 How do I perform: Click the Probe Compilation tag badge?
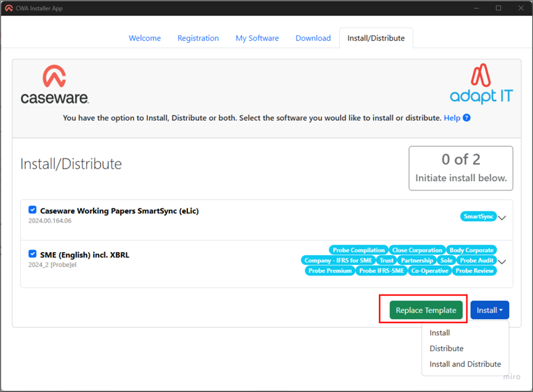[359, 250]
